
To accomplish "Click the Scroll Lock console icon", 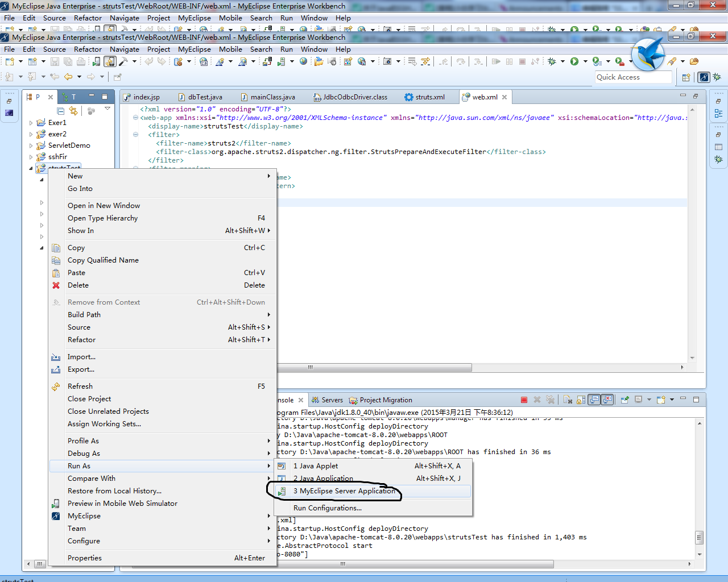I will [581, 400].
